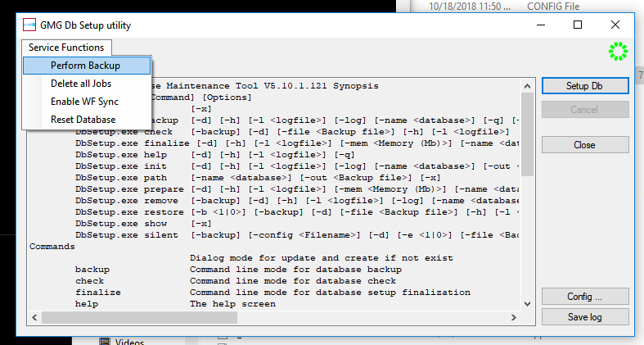Screen dimensions: 644x345
Task: Click the 'DbSetup.exe restore' log line
Action: point(296,212)
